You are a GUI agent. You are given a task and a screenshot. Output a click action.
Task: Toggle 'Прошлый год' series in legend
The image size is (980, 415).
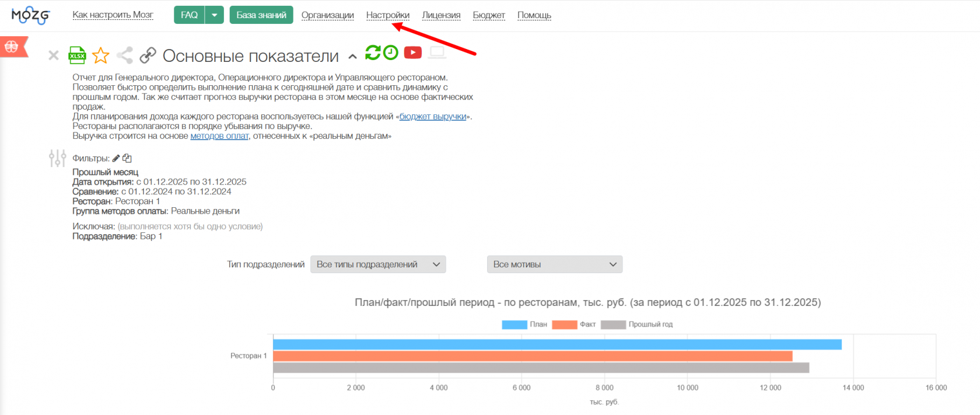(x=637, y=325)
